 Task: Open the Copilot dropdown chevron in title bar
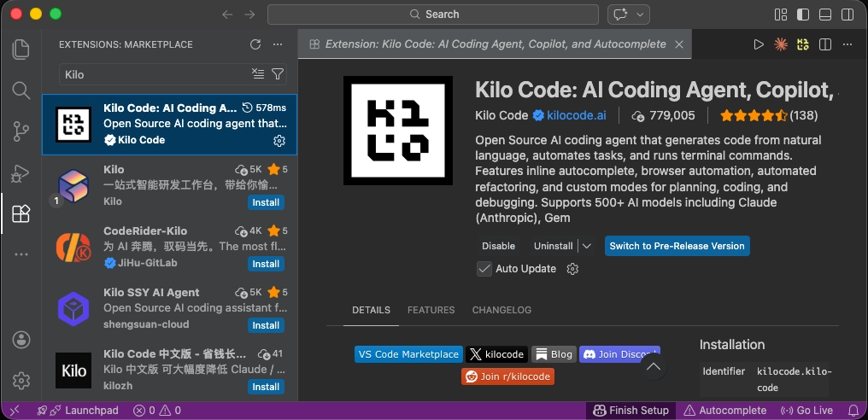(x=640, y=15)
